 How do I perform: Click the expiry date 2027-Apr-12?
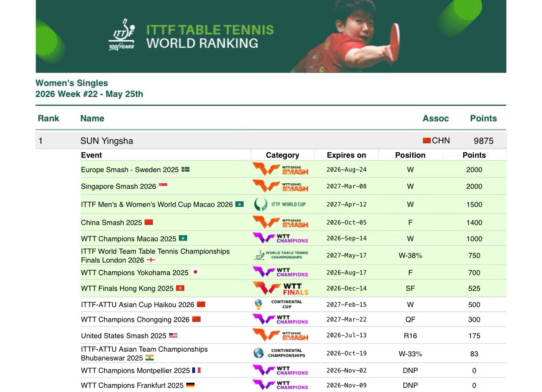(x=347, y=204)
